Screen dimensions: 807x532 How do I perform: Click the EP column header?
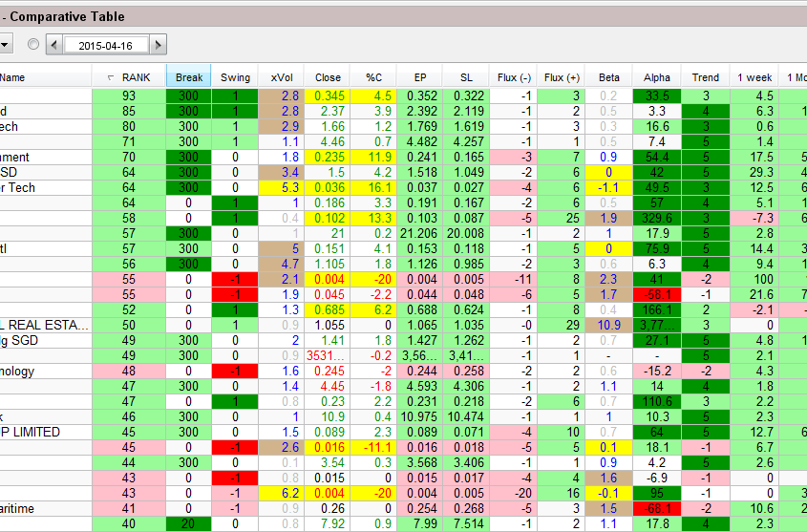420,77
